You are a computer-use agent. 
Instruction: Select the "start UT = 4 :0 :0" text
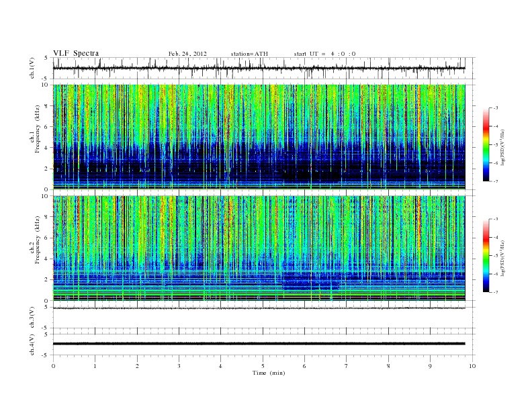click(324, 54)
